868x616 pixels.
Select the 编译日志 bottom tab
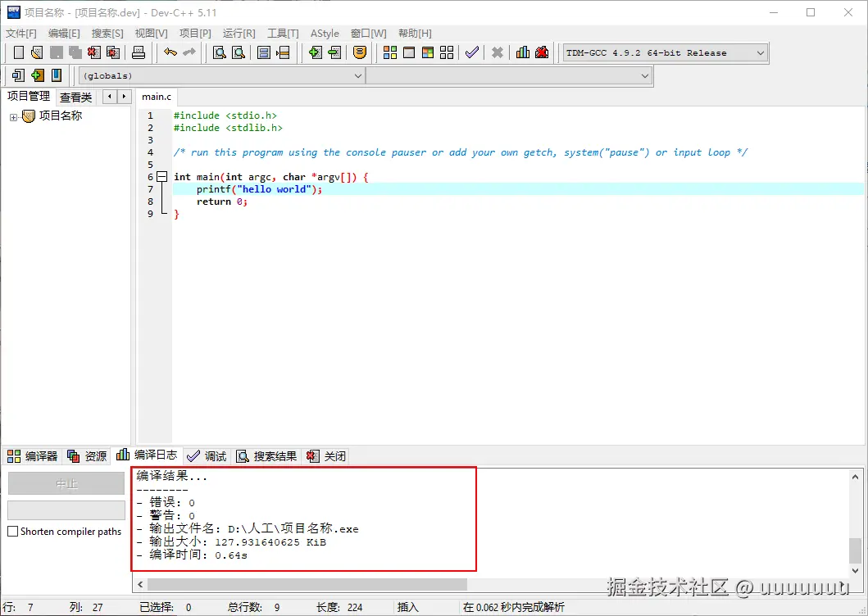point(148,455)
